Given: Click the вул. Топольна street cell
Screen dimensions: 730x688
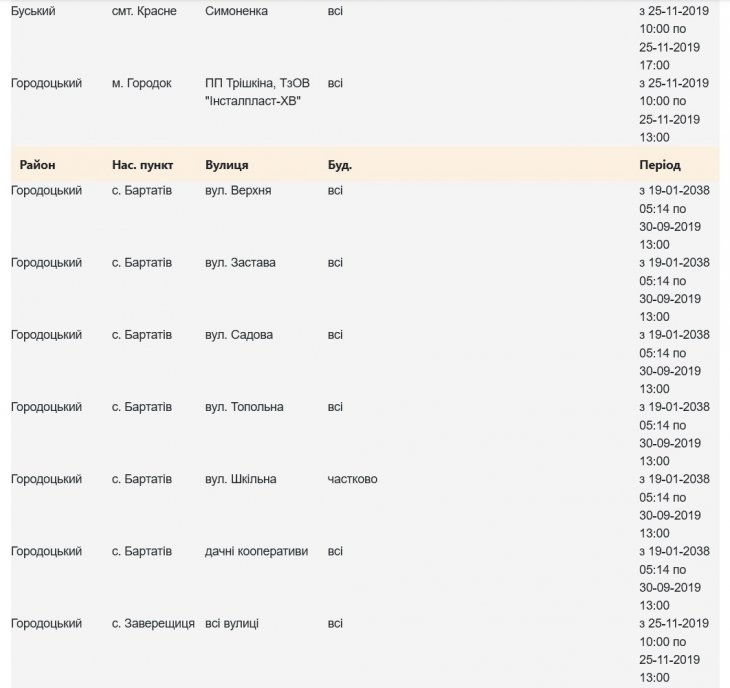Looking at the screenshot, I should click(x=243, y=407).
